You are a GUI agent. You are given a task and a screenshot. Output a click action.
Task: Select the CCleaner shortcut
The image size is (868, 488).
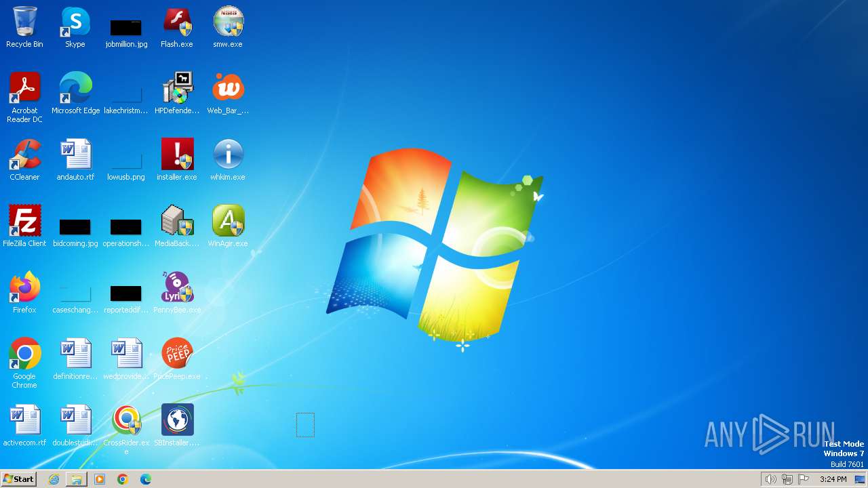click(x=24, y=160)
